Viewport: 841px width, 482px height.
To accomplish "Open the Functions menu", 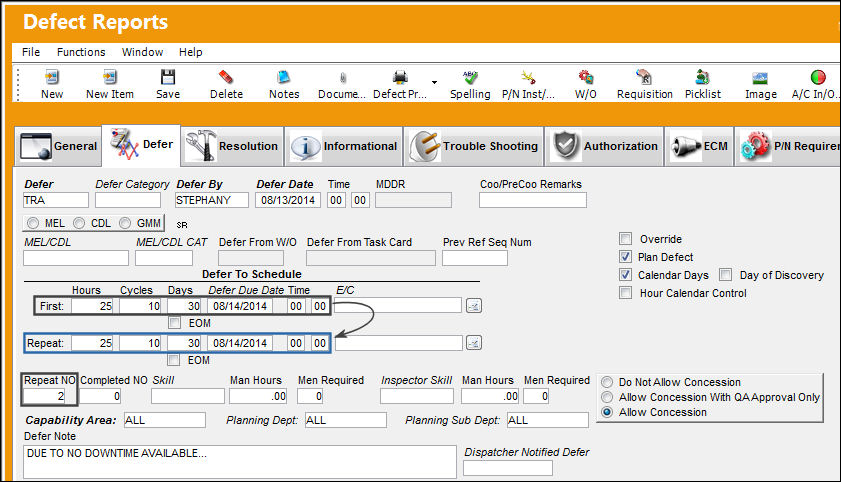I will pos(81,52).
